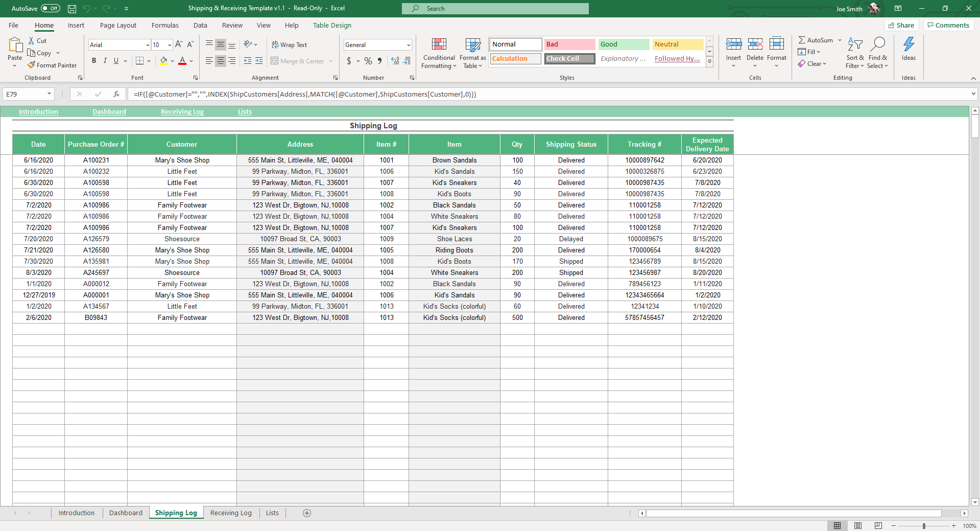The height and width of the screenshot is (531, 980).
Task: Expand the Fill Color dropdown arrow
Action: [x=173, y=61]
